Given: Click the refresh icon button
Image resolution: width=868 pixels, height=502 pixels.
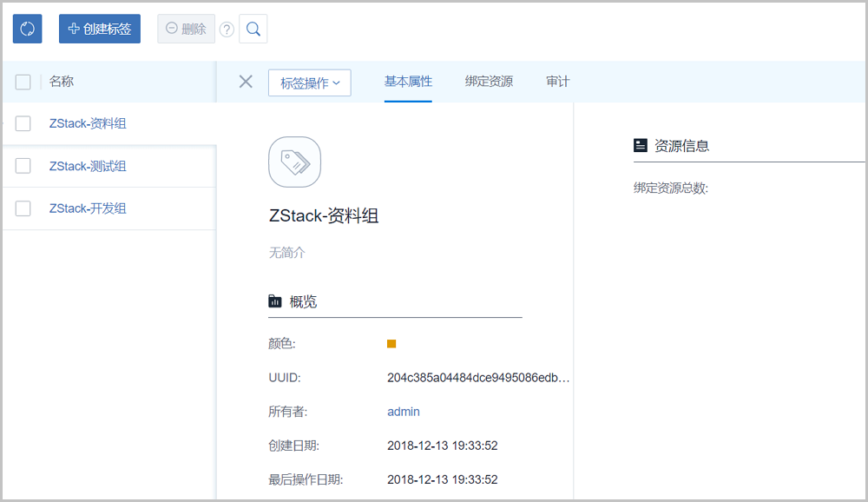Looking at the screenshot, I should [27, 29].
